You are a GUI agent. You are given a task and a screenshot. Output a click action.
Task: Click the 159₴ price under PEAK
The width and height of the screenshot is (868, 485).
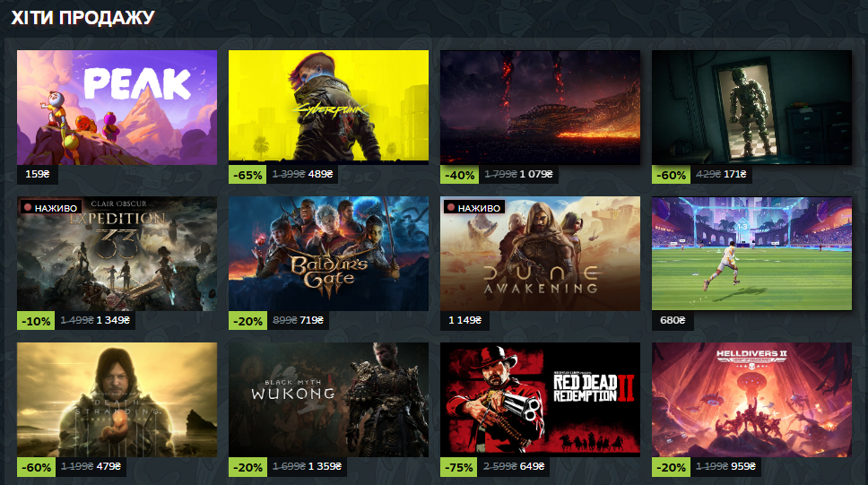[x=37, y=174]
